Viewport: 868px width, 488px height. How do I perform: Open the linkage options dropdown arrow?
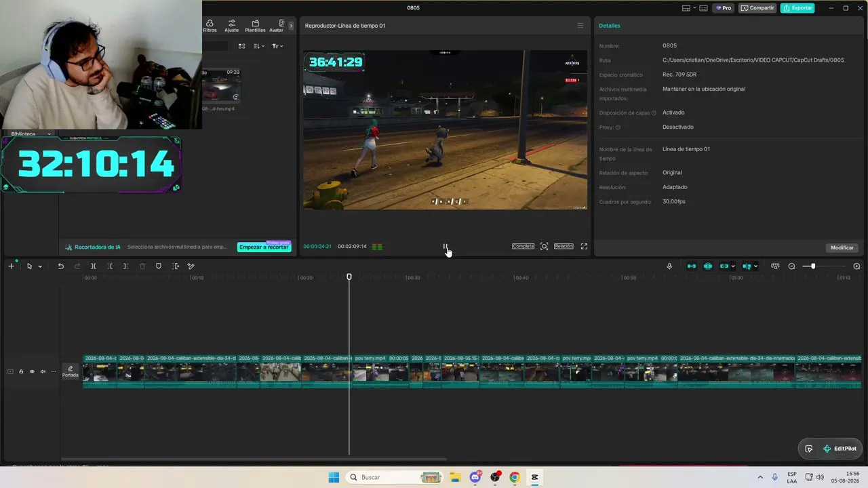[x=733, y=266]
